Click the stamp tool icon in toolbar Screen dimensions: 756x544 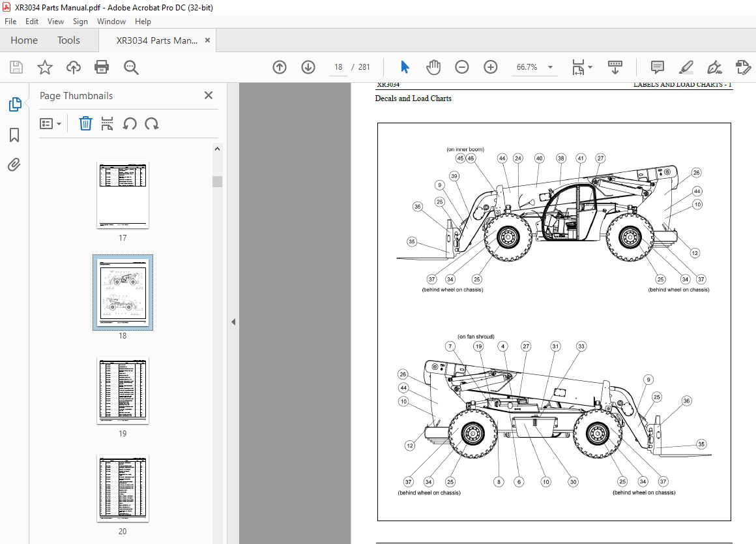click(x=743, y=67)
